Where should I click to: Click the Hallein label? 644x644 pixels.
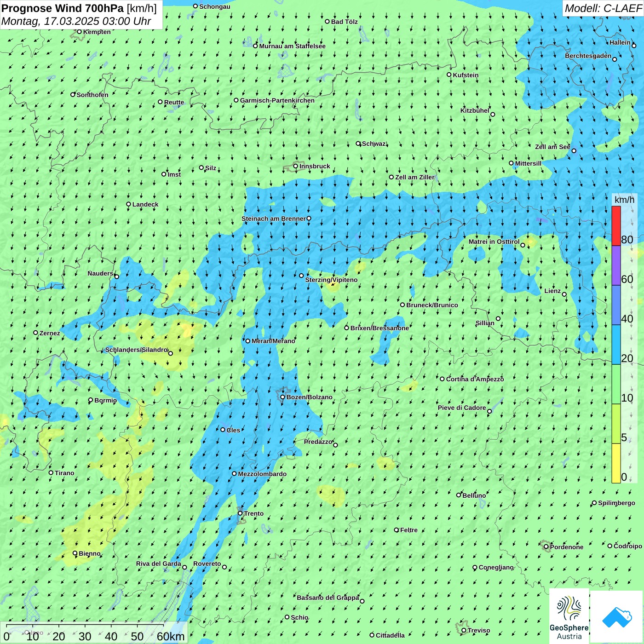pyautogui.click(x=620, y=42)
